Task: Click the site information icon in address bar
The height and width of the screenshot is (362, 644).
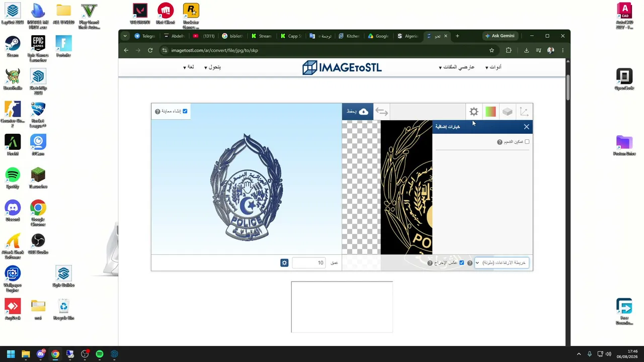Action: (164, 50)
